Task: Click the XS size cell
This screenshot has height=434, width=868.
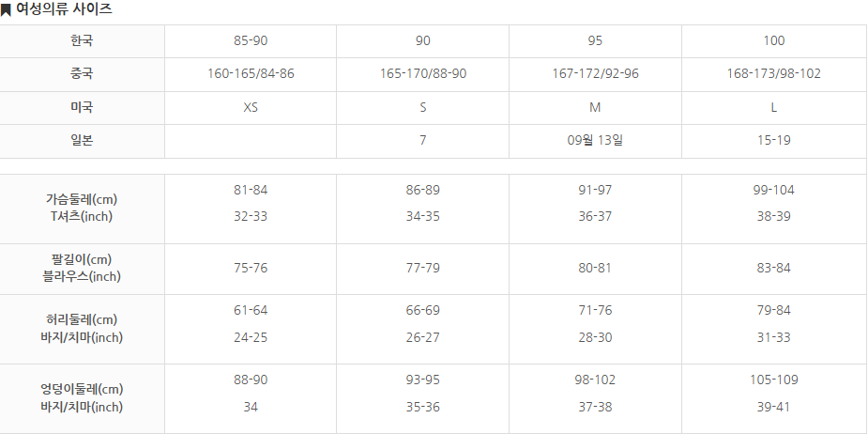Action: [x=251, y=107]
